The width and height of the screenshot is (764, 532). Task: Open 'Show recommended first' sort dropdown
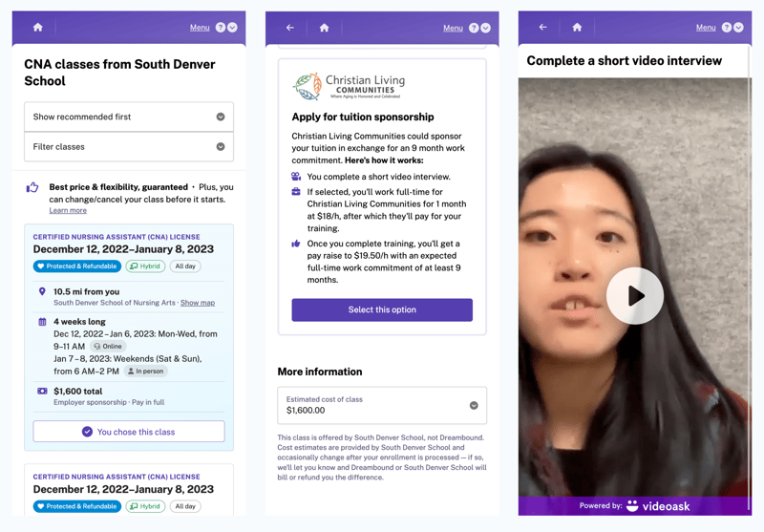pyautogui.click(x=129, y=117)
